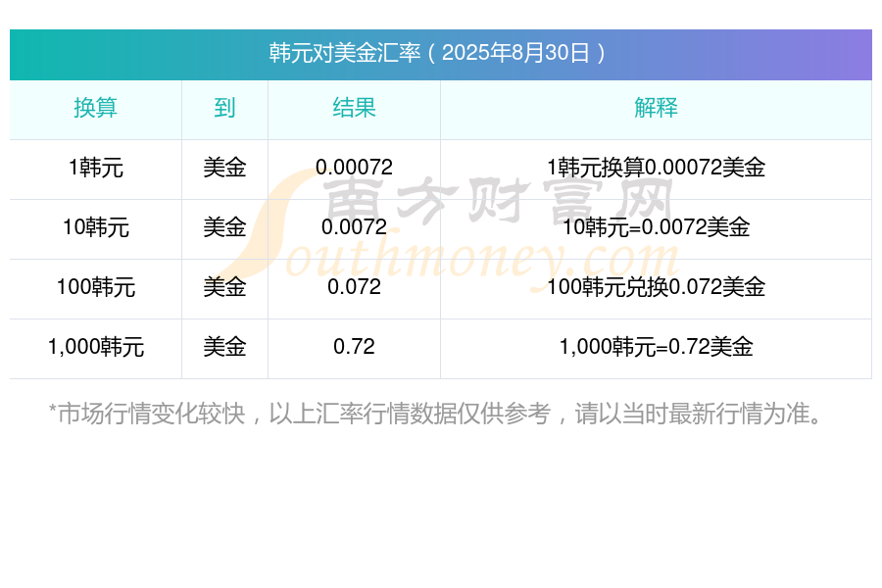Click 美金 in the 100韩元 row
The width and height of the screenshot is (882, 588).
[x=224, y=287]
